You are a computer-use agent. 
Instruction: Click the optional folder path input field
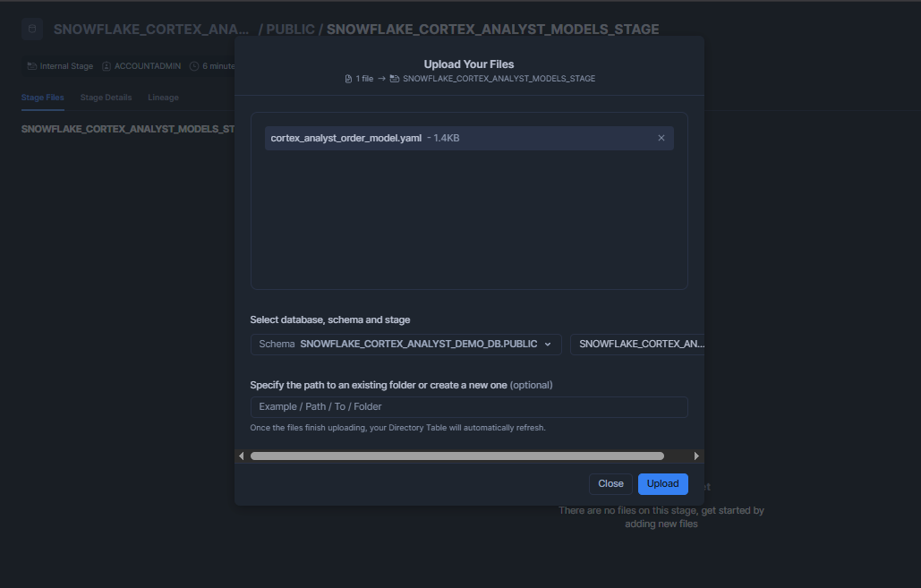(469, 406)
